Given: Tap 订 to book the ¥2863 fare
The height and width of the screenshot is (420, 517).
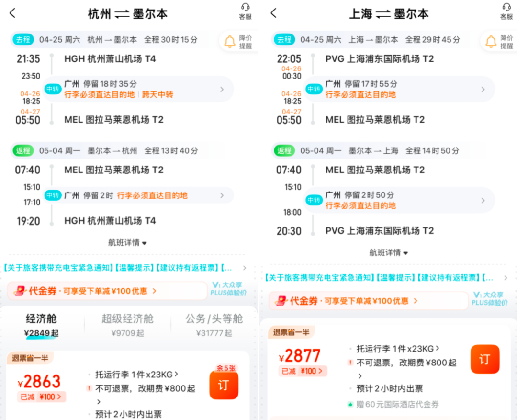Looking at the screenshot, I should tap(224, 386).
